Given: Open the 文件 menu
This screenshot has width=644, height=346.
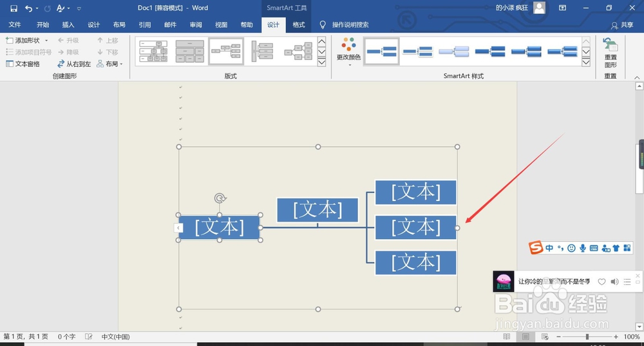Looking at the screenshot, I should click(15, 24).
